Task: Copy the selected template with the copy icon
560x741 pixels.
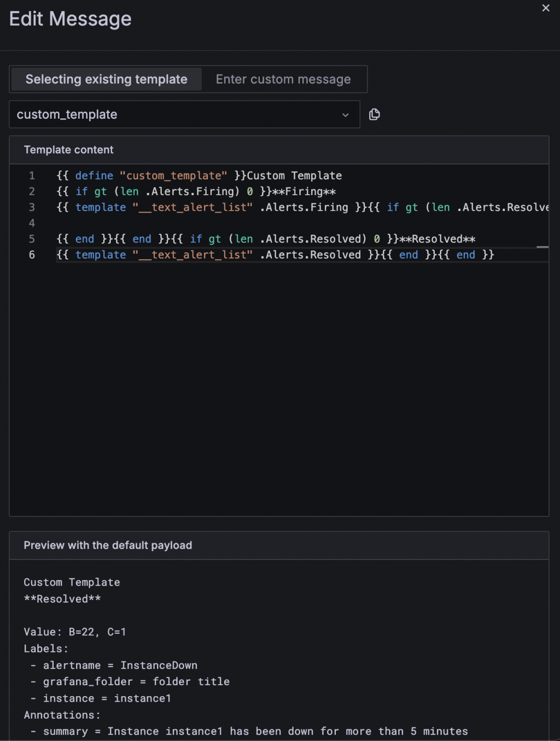Action: click(x=375, y=114)
